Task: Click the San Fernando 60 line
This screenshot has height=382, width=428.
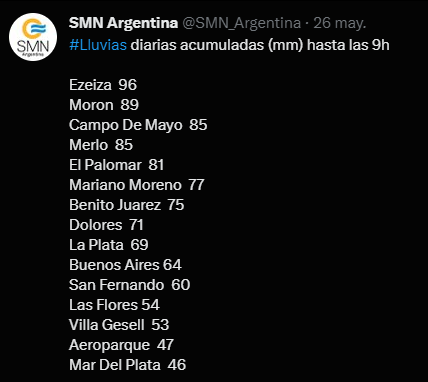Action: [130, 285]
